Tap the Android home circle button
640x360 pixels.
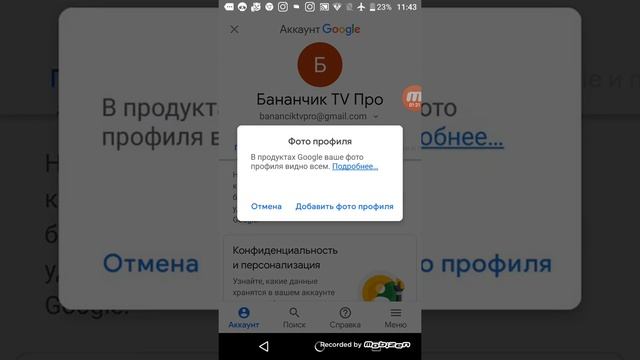click(x=320, y=347)
